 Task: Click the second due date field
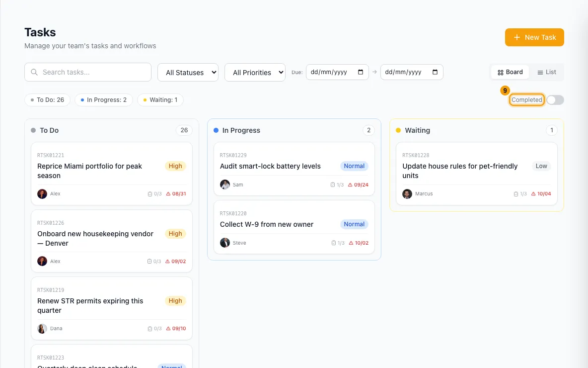click(x=412, y=72)
